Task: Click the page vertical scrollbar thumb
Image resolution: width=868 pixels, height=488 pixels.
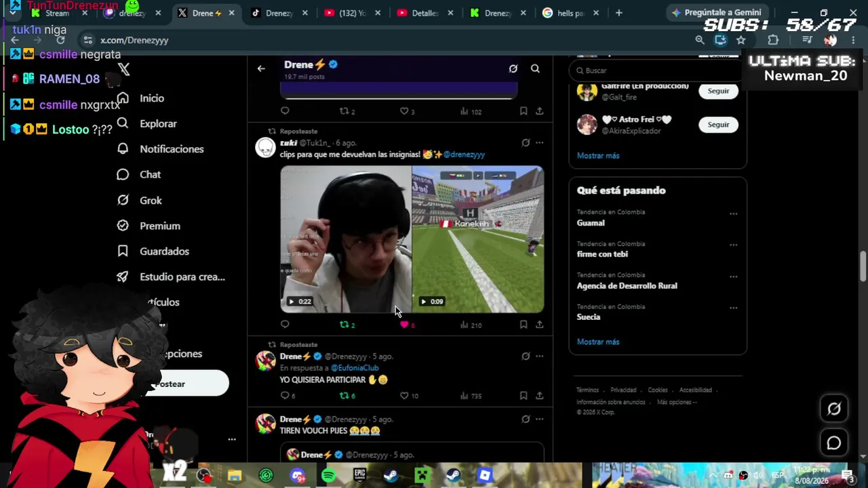Action: 863,266
